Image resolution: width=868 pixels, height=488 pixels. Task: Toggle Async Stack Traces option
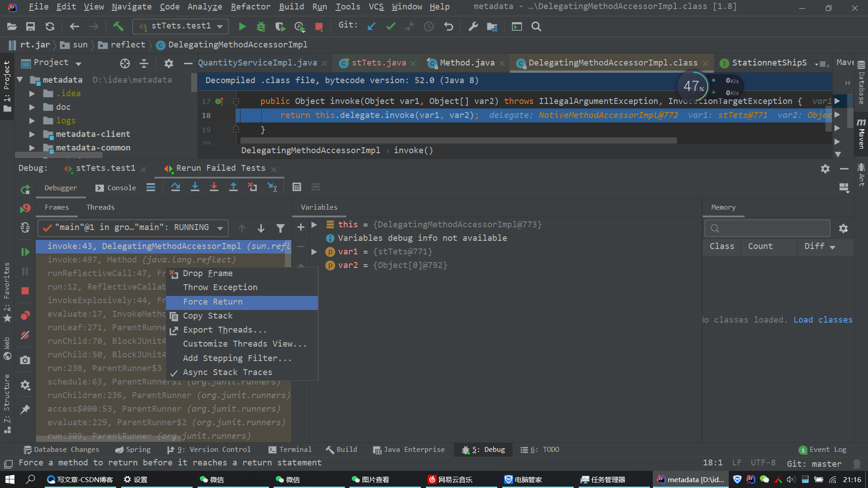[227, 372]
